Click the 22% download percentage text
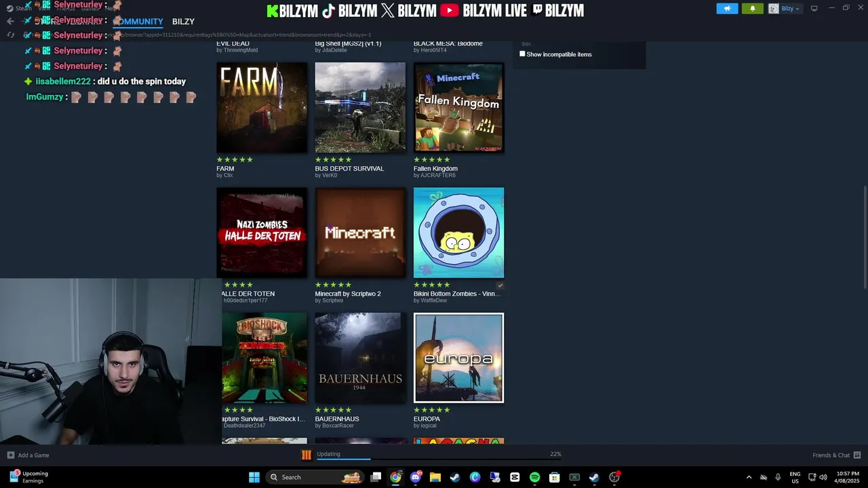The width and height of the screenshot is (868, 488). click(x=555, y=454)
